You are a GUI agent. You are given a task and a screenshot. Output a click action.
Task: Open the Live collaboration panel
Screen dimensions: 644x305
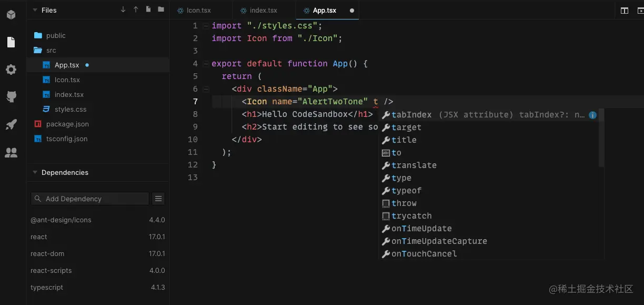(12, 152)
